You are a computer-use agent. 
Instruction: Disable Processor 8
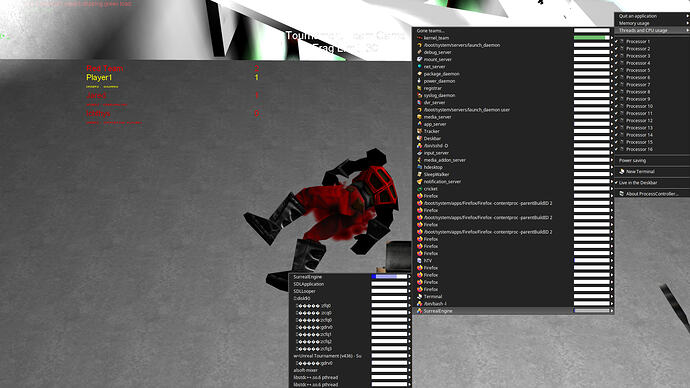point(652,92)
